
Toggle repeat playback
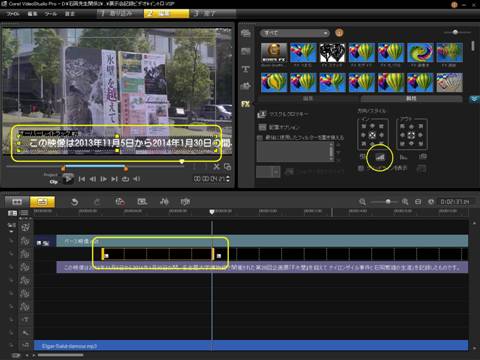click(125, 179)
